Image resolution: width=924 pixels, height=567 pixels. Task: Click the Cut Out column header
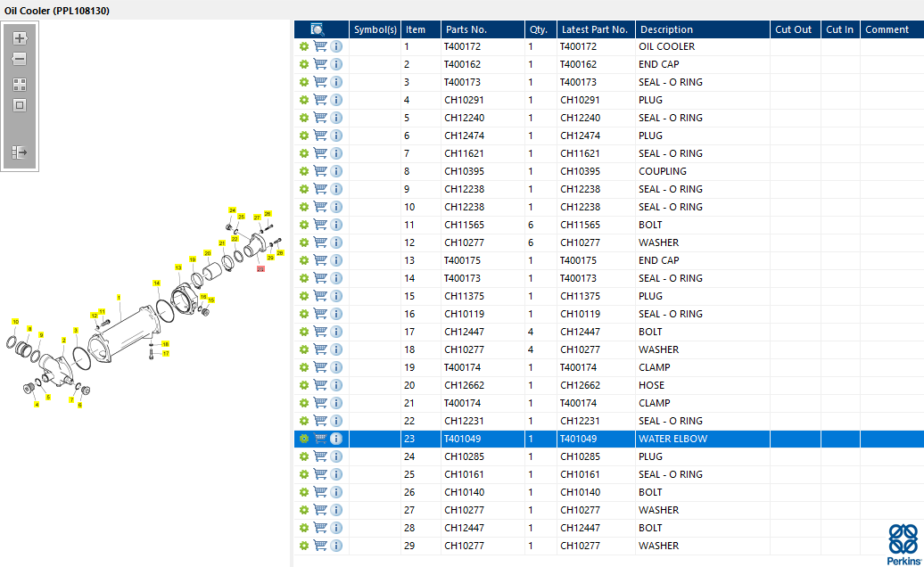click(x=796, y=29)
